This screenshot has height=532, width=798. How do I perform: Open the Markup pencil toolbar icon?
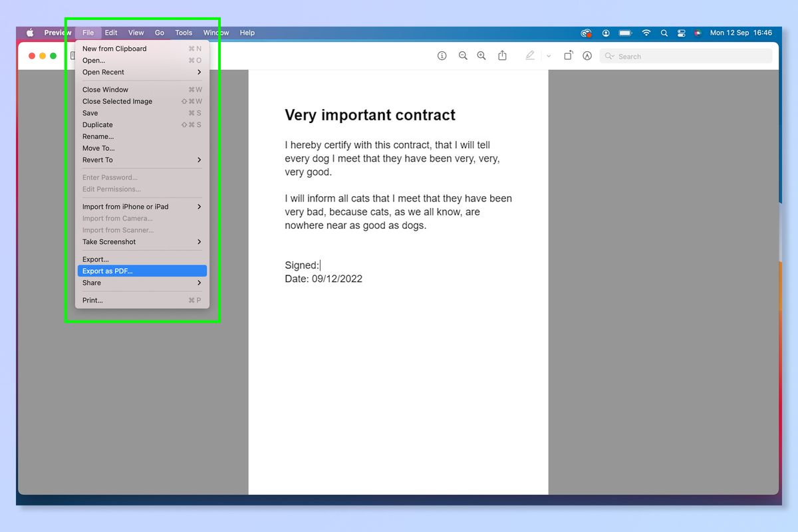point(529,56)
